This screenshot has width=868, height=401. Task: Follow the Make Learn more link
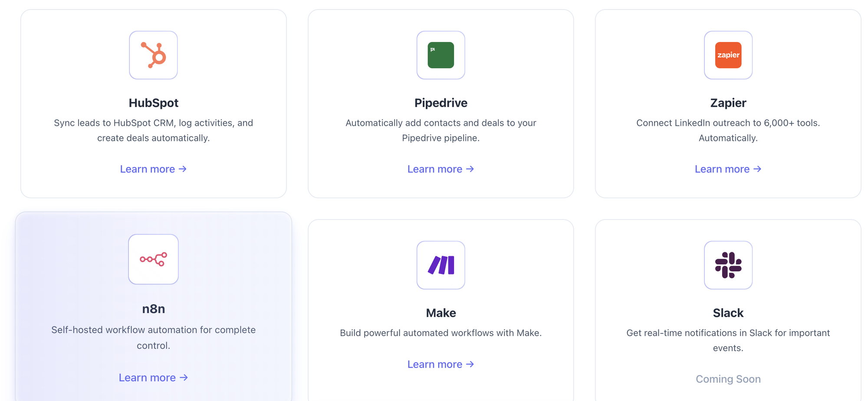coord(441,364)
